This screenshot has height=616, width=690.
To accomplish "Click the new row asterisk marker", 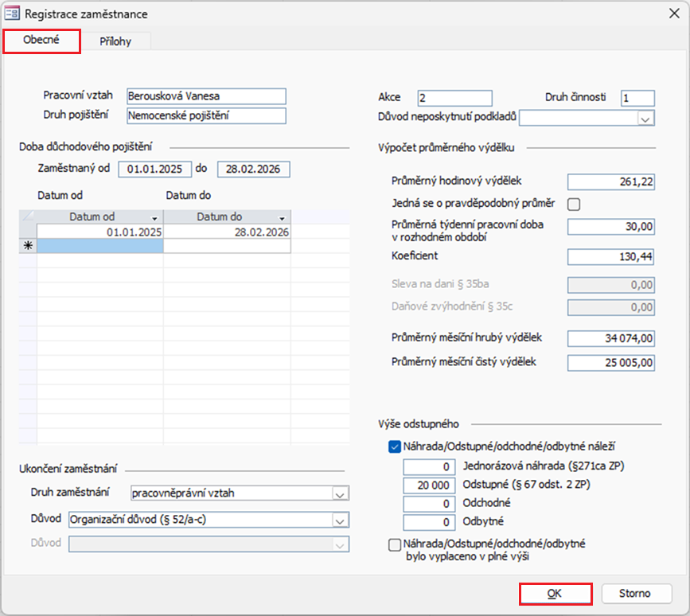I will pos(28,247).
